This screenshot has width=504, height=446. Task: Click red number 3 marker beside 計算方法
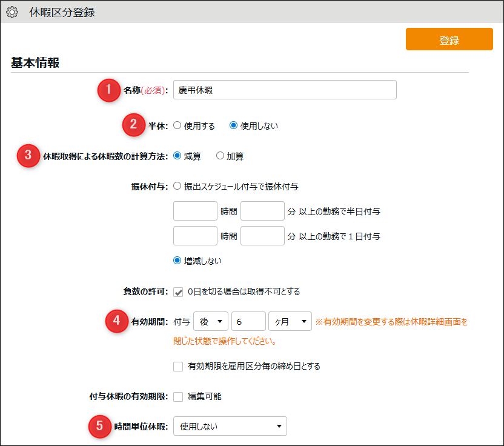click(28, 156)
